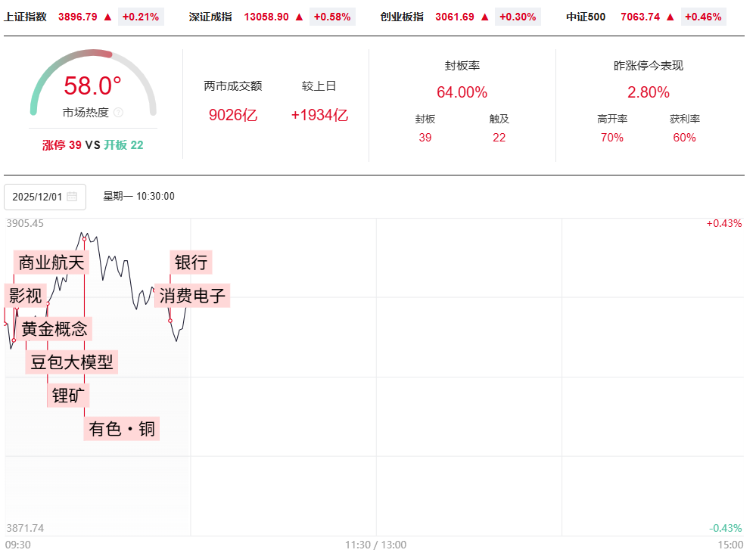Click the 58.0° market heat gauge

tap(92, 85)
